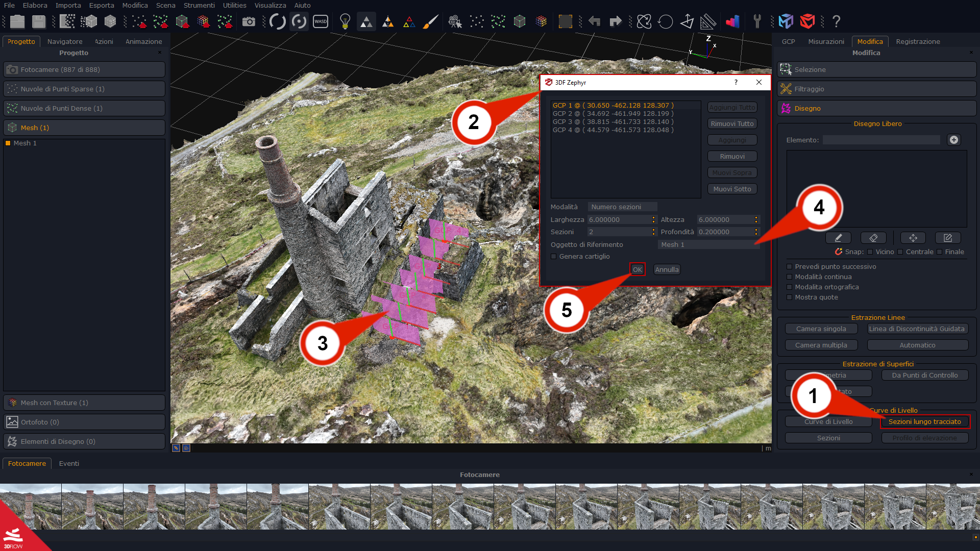The width and height of the screenshot is (980, 551).
Task: Expand the Filtraggio section
Action: coord(876,89)
